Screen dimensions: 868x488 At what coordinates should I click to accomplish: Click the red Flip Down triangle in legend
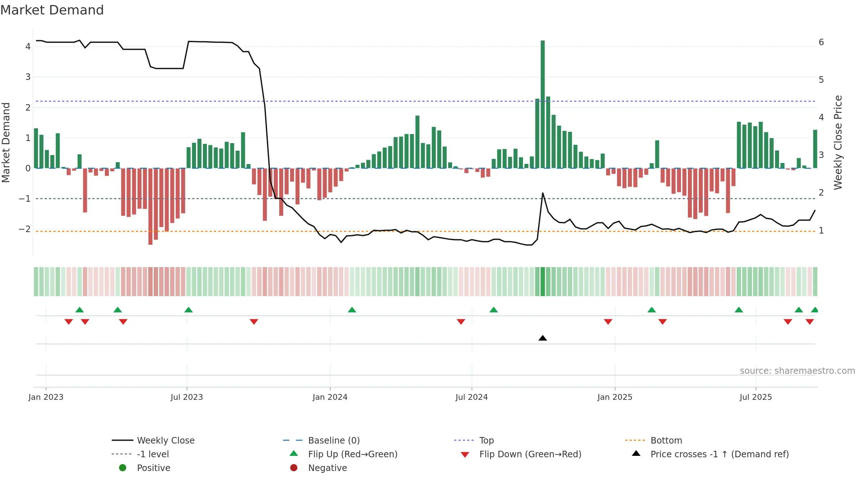point(465,455)
